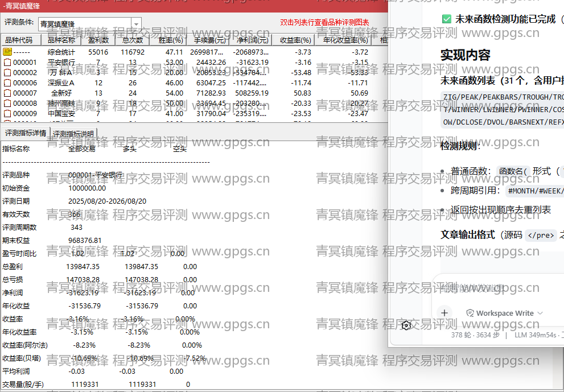Switch to the 评测指标详情 tab

coord(26,133)
